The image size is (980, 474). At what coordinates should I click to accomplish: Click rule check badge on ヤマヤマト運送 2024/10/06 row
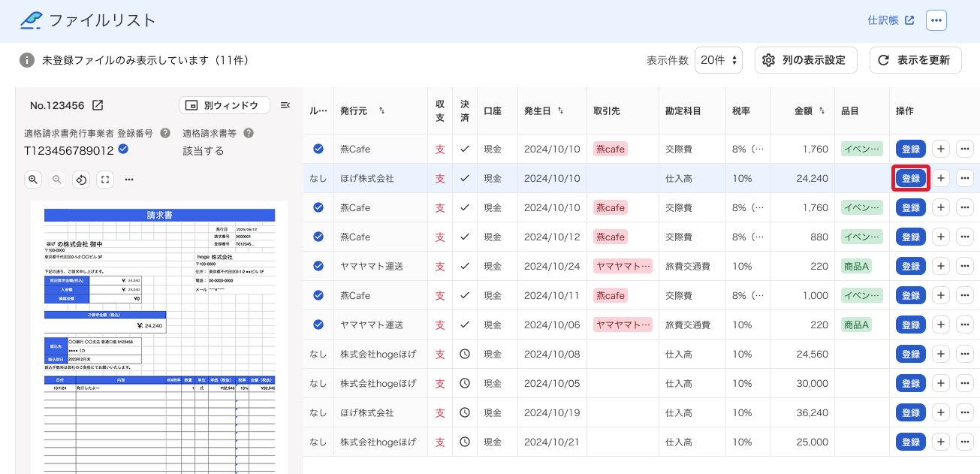[x=318, y=325]
